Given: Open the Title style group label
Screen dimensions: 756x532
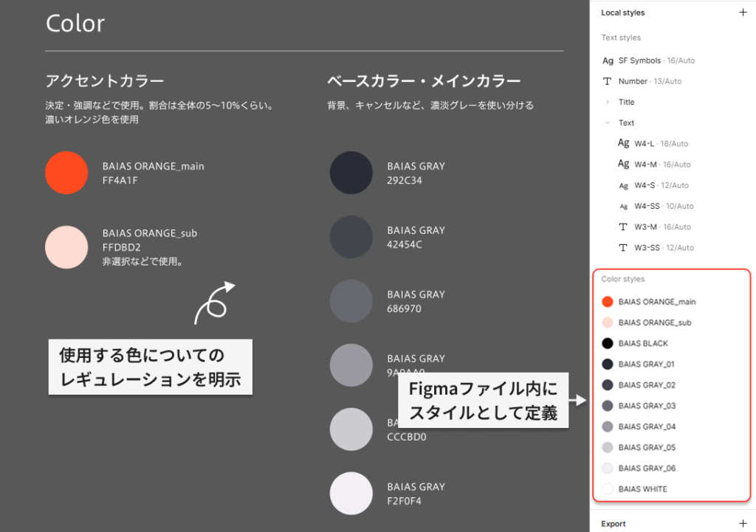Looking at the screenshot, I should coord(626,102).
